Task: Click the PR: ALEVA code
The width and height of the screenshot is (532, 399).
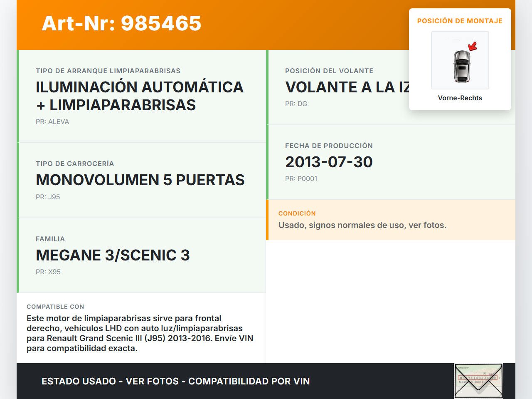Action: (52, 121)
